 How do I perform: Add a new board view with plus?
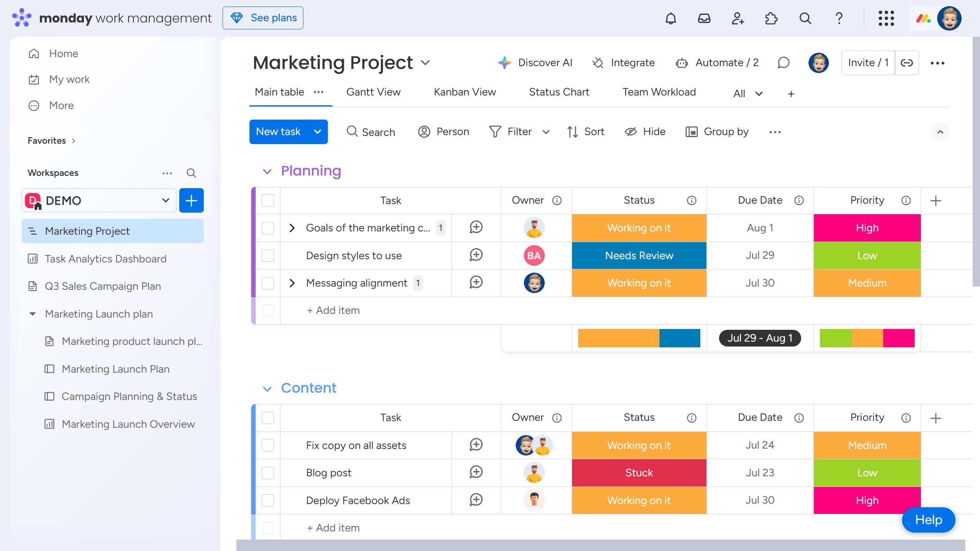click(791, 94)
